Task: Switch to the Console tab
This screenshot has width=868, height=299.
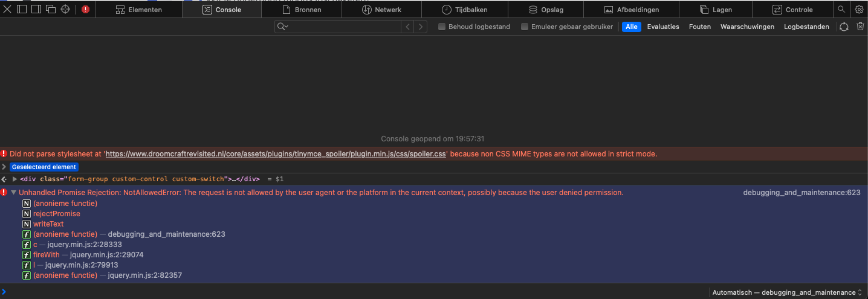Action: point(221,10)
